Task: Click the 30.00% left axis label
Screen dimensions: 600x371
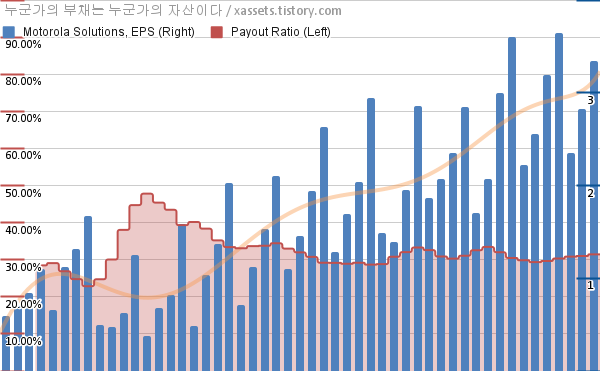Action: [x=23, y=267]
